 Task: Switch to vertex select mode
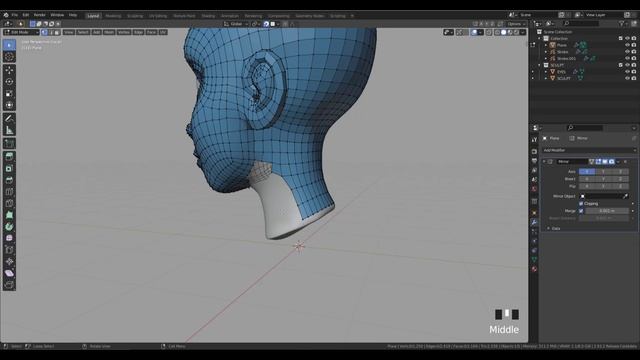44,32
